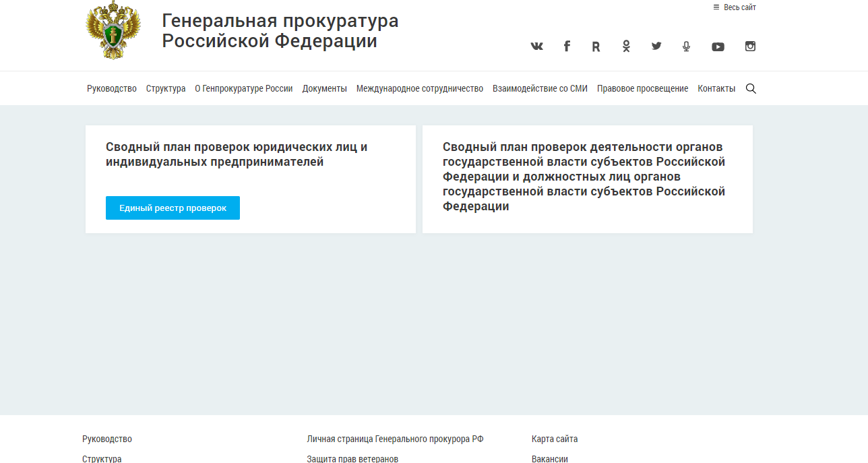
Task: Open the Twitter bird icon
Action: pyautogui.click(x=656, y=47)
